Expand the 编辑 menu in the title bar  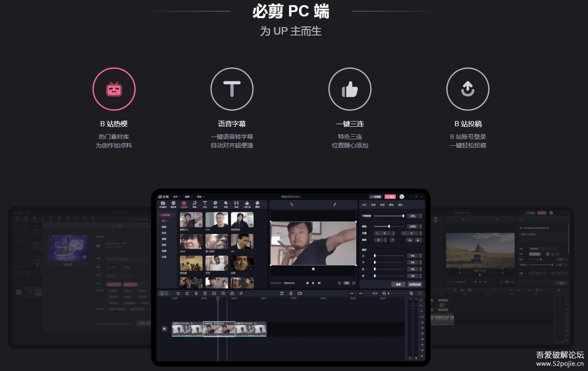tap(188, 197)
